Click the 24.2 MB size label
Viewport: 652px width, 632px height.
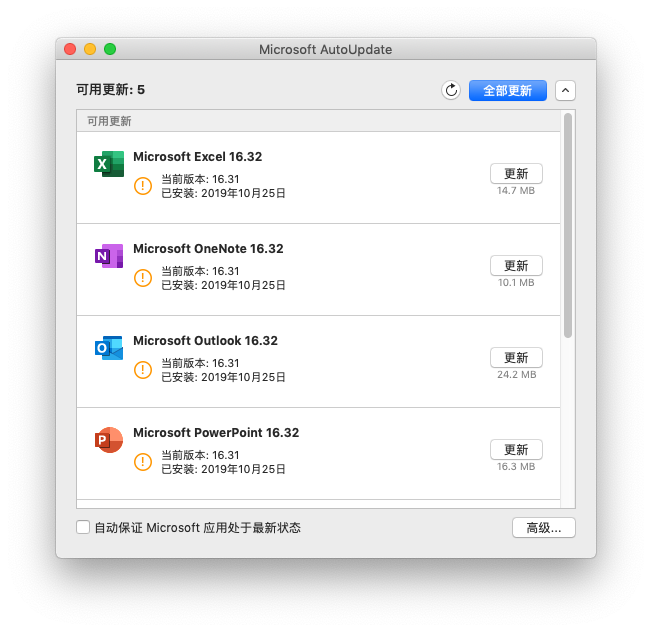click(516, 375)
